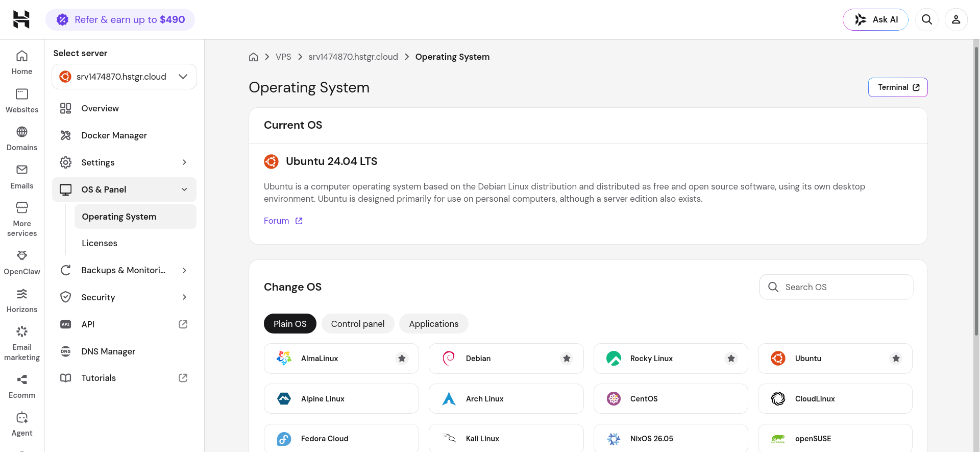Click the Hostinger logo icon
The width and height of the screenshot is (980, 452).
tap(21, 19)
